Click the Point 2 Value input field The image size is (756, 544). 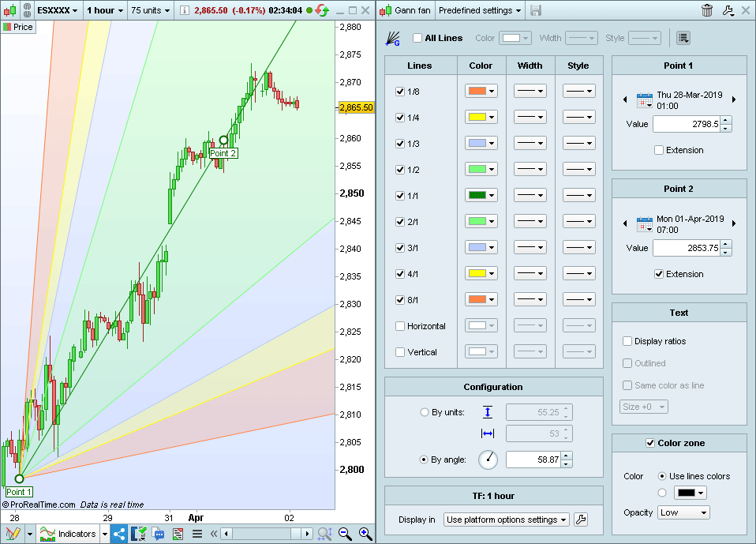click(686, 248)
